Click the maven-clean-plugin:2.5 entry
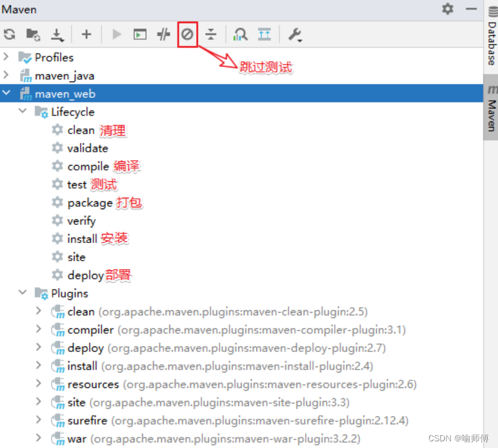This screenshot has height=448, width=498. [x=233, y=312]
